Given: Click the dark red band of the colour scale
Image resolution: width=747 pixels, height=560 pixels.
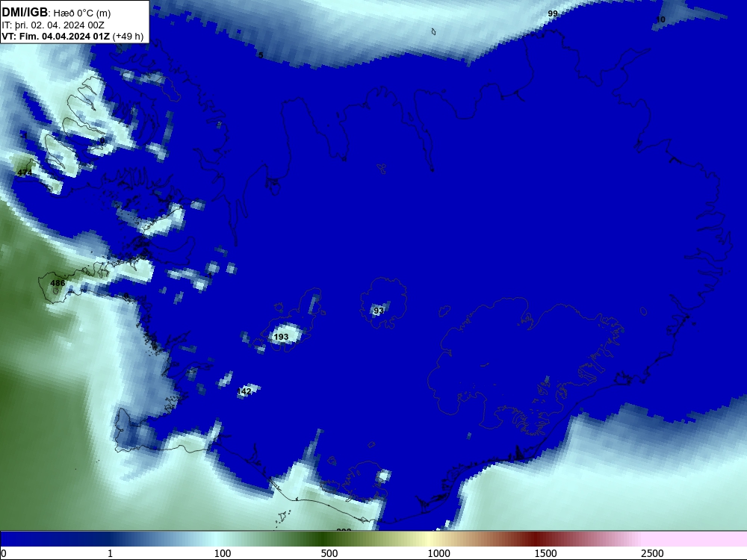Looking at the screenshot, I should (537, 539).
